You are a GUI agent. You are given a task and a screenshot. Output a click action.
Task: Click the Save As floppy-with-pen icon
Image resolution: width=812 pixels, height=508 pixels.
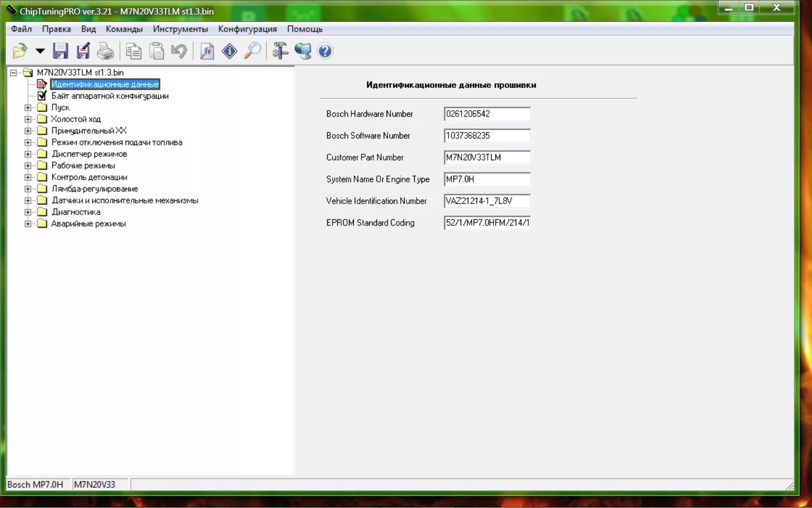[x=83, y=51]
